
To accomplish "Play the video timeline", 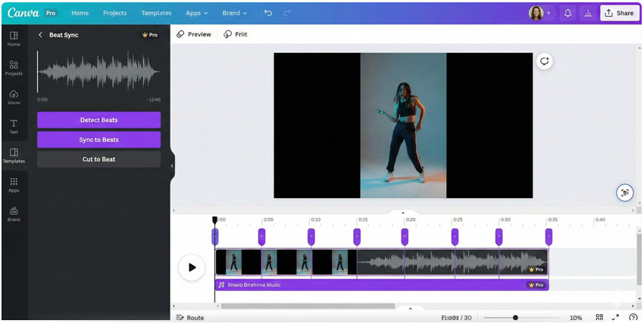I will click(x=192, y=267).
